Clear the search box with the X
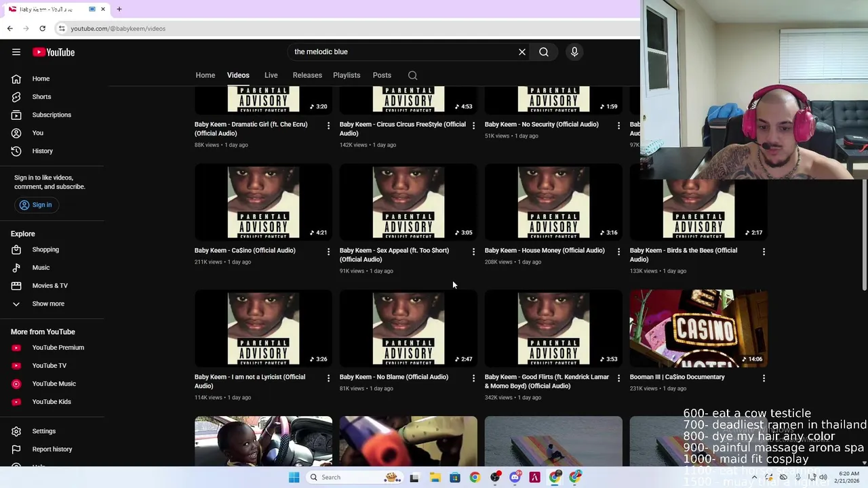The image size is (868, 488). [x=522, y=52]
